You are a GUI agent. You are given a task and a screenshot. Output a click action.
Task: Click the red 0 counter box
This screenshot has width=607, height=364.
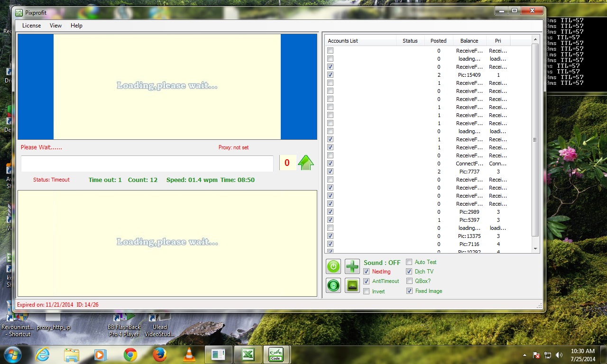coord(287,163)
